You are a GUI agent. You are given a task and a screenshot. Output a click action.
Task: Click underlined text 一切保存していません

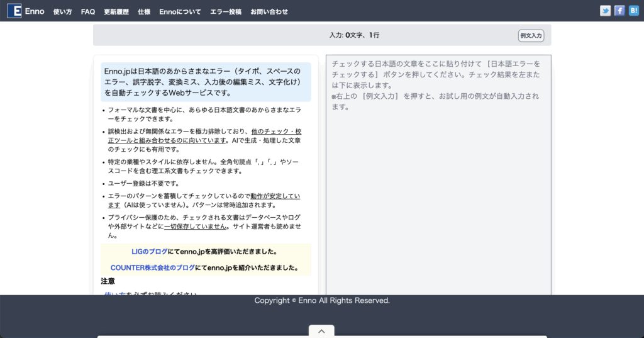(x=195, y=227)
